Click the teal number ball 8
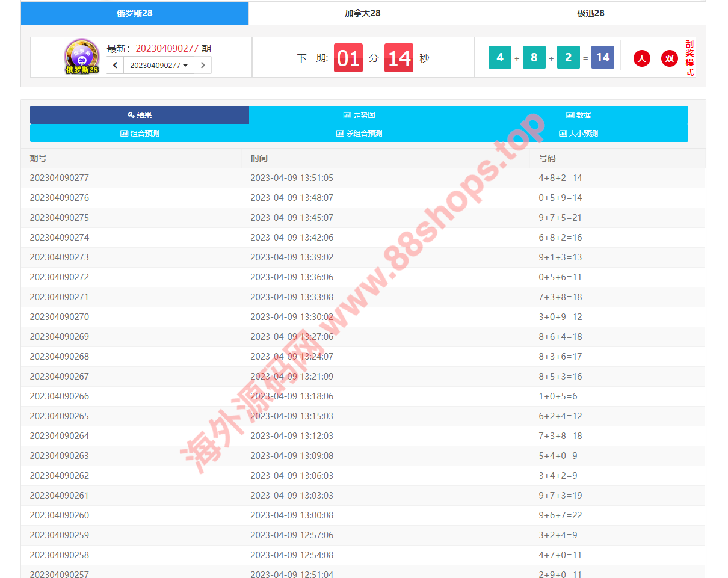Image resolution: width=728 pixels, height=578 pixels. 534,58
